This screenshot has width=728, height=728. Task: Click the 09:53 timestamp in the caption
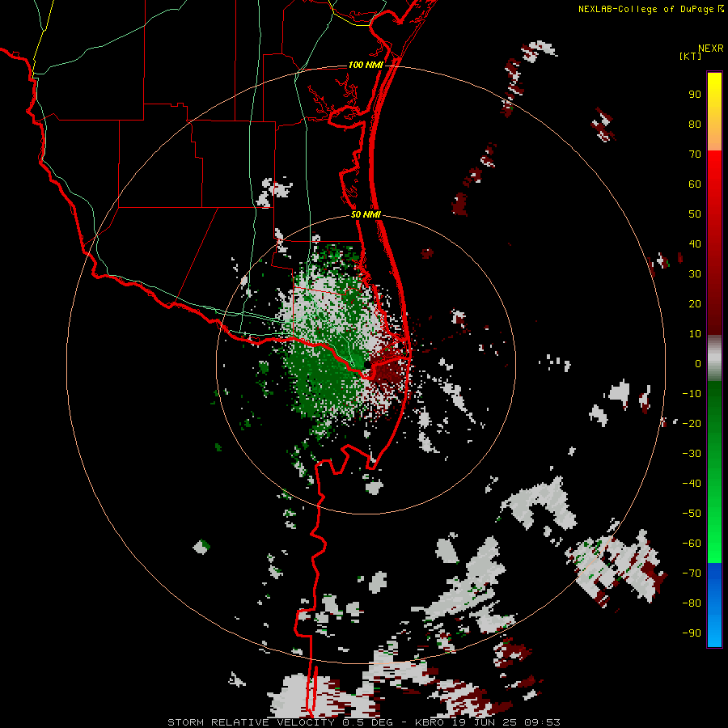click(x=542, y=722)
